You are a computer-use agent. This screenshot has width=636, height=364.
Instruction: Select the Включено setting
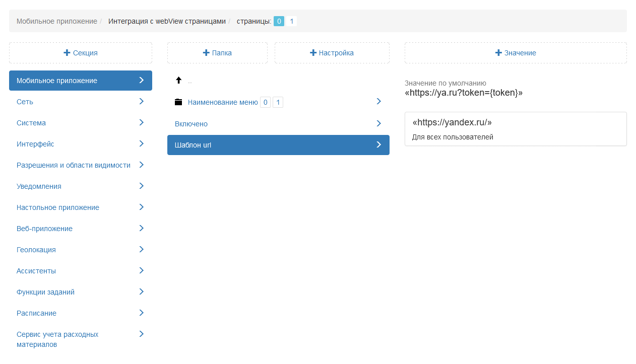(191, 124)
